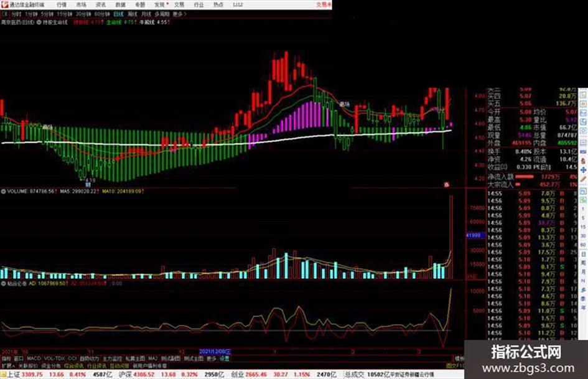Select the 净流入额 row

coord(533,177)
